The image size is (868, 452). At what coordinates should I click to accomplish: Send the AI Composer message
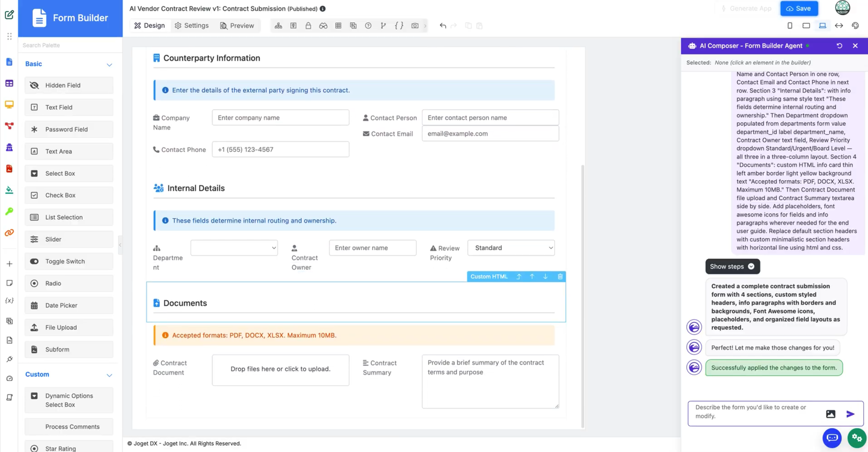coord(850,414)
